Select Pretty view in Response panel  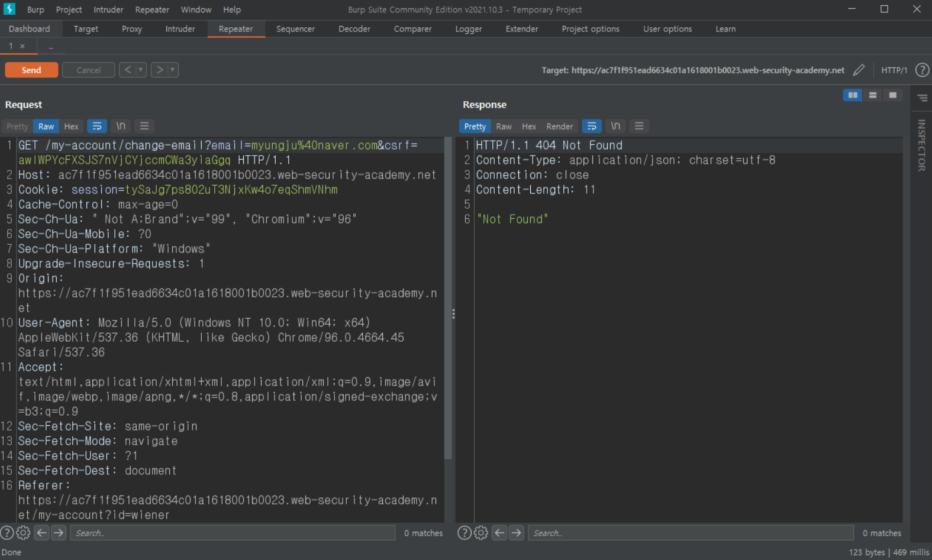[475, 126]
